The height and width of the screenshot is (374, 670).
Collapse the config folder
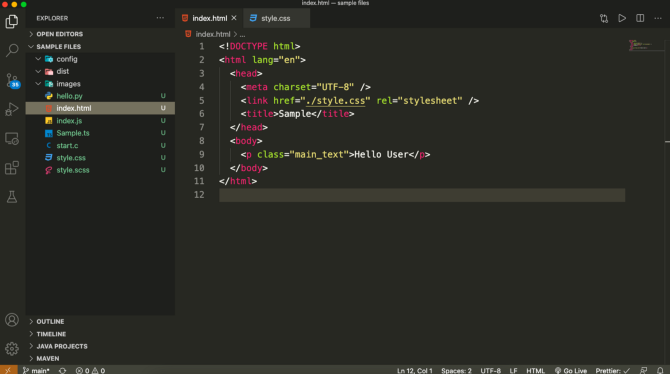[67, 59]
